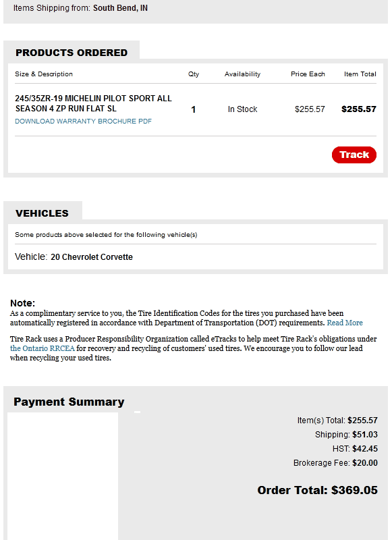Click the HST $42.45 line
Image resolution: width=392 pixels, height=540 pixels.
pyautogui.click(x=355, y=449)
